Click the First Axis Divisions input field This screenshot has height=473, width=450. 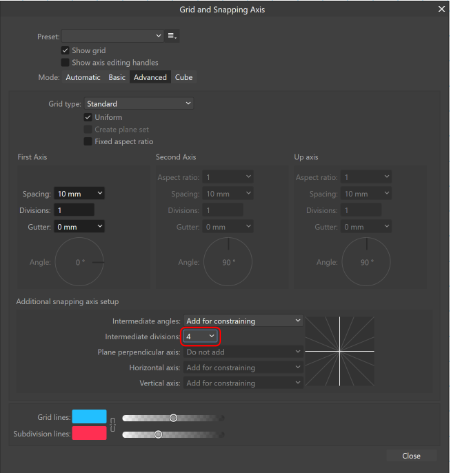(74, 210)
